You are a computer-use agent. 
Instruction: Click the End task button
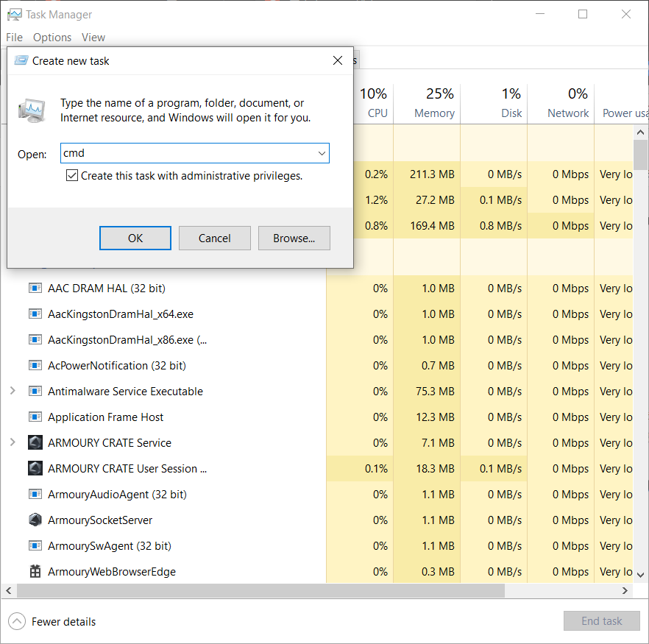tap(601, 621)
